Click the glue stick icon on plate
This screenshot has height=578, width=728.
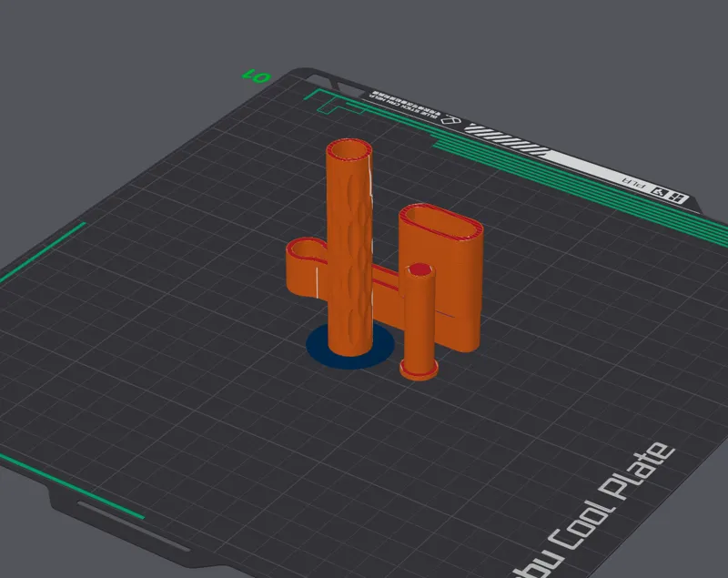(x=450, y=119)
